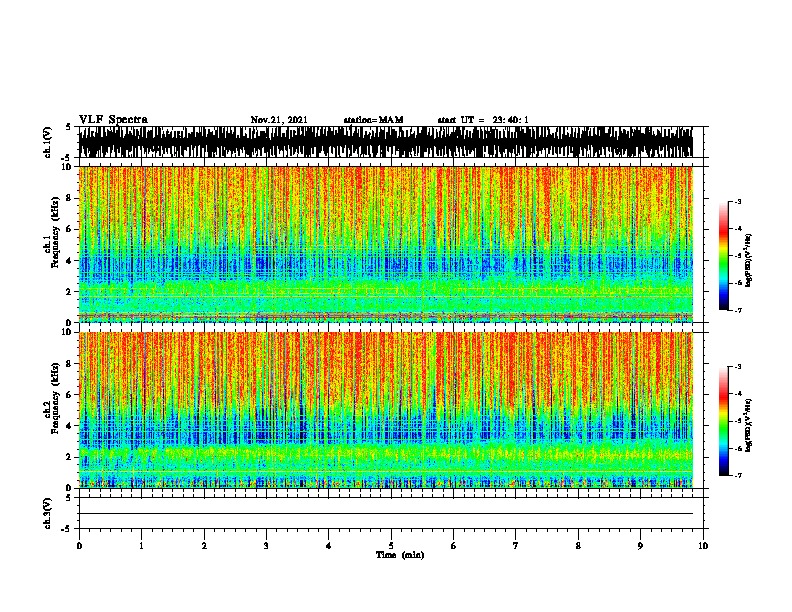Viewport: 792px width, 612px height.
Task: Click the ch.1 colorbar log(PSD) unit label
Action: point(749,260)
